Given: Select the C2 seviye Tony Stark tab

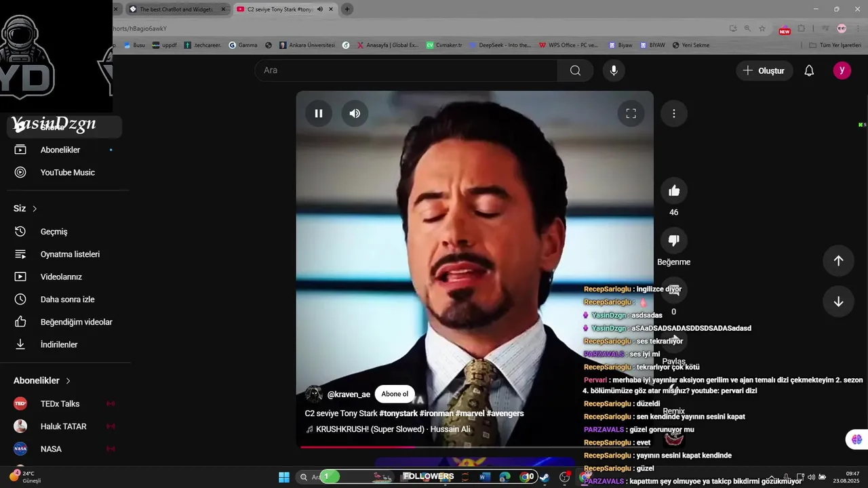Looking at the screenshot, I should point(278,9).
